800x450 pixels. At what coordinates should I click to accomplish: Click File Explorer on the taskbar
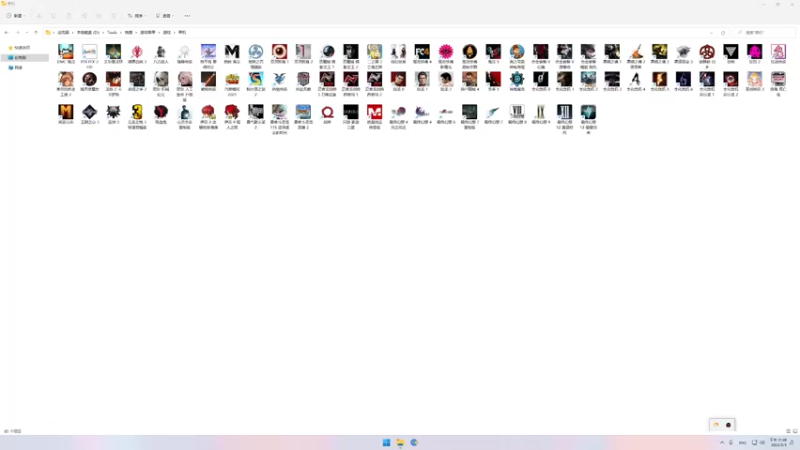(400, 442)
